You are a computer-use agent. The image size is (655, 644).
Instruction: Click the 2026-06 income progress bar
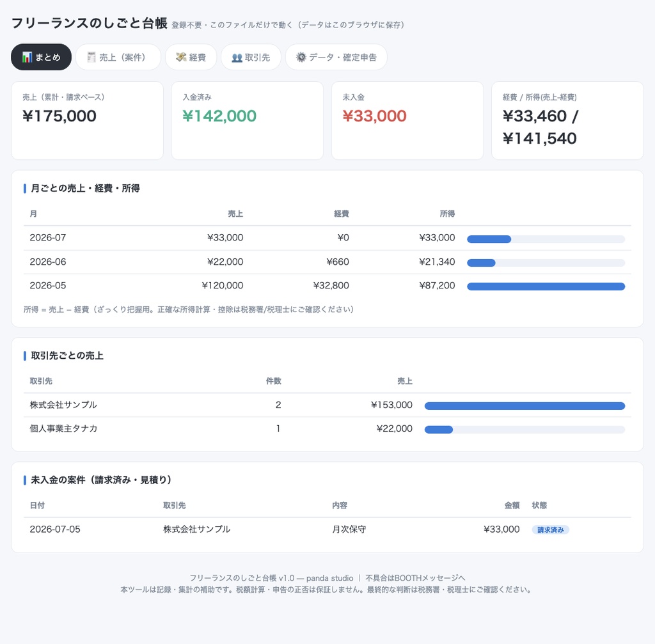coord(546,263)
